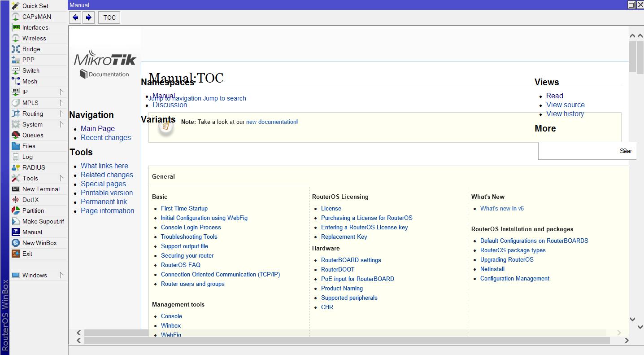Click the RADIUS icon in sidebar

tap(16, 167)
